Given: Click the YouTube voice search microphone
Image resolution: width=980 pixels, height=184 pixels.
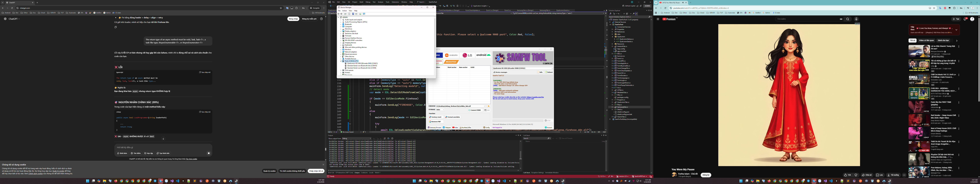Looking at the screenshot, I should point(856,19).
